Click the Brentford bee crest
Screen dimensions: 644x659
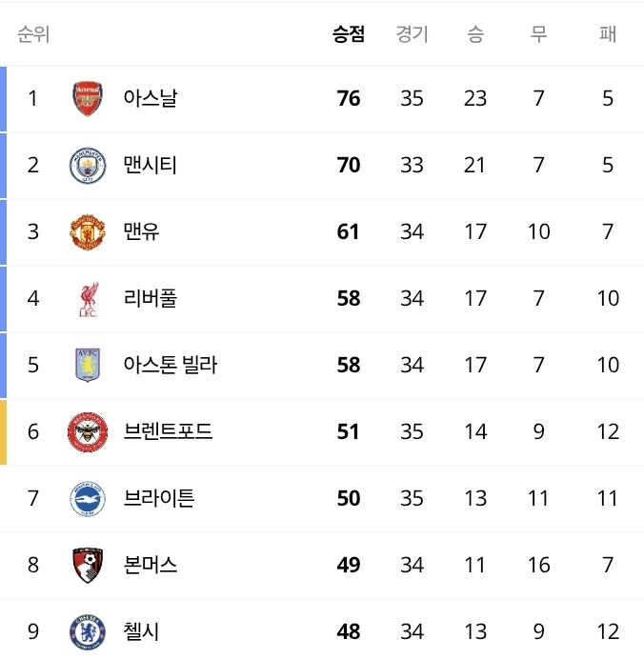pos(88,431)
